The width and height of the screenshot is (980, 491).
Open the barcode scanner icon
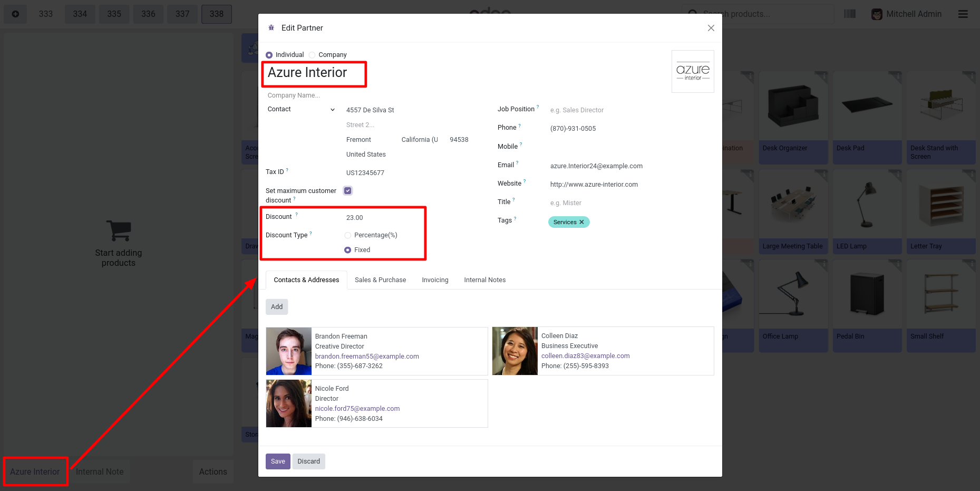coord(850,14)
